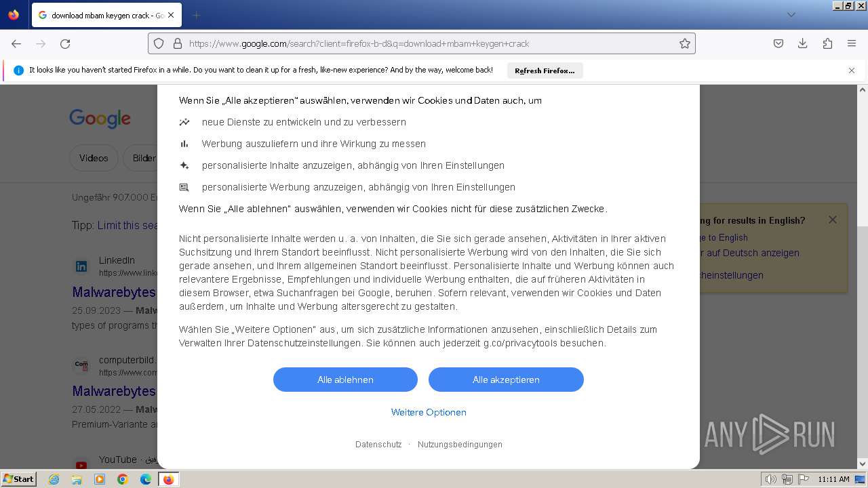Expand the list all tabs dropdown
Screen dimensions: 868x488
tap(791, 15)
